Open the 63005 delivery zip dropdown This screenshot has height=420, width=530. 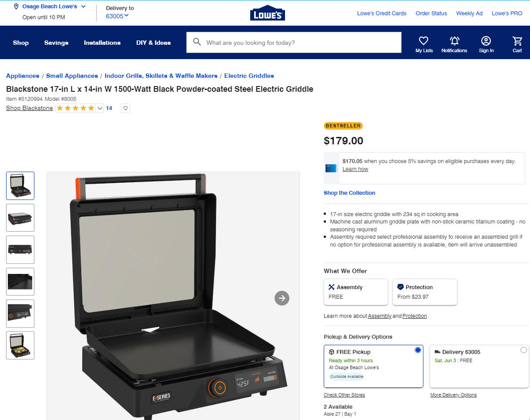[x=117, y=16]
